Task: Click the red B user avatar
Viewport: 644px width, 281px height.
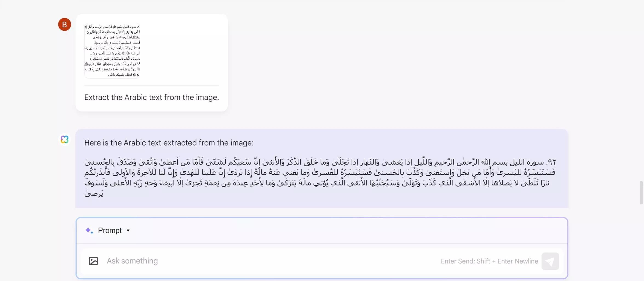Action: pyautogui.click(x=65, y=24)
